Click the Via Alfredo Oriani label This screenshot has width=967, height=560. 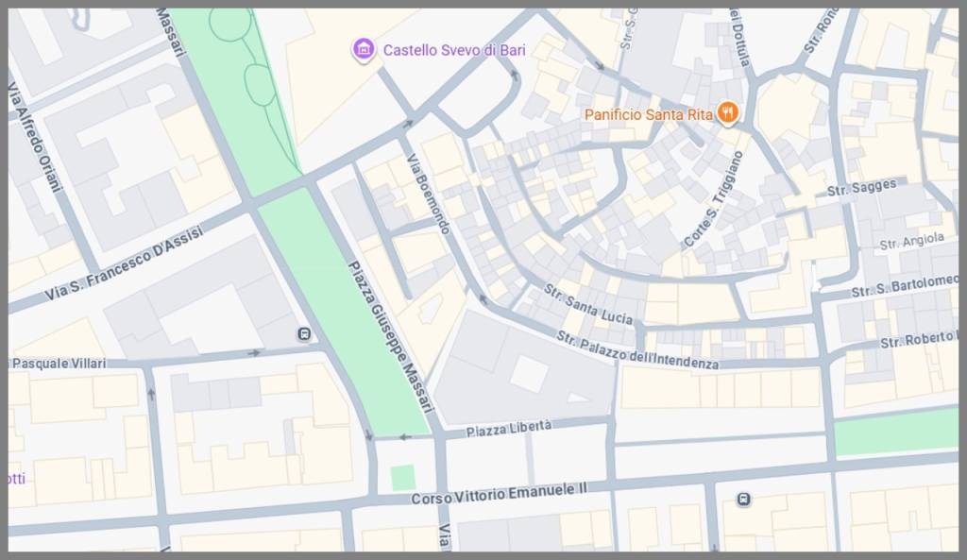coord(35,136)
